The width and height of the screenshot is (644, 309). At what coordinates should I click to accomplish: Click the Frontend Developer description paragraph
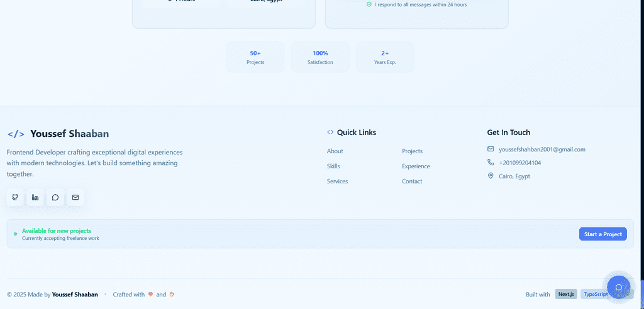coord(94,163)
